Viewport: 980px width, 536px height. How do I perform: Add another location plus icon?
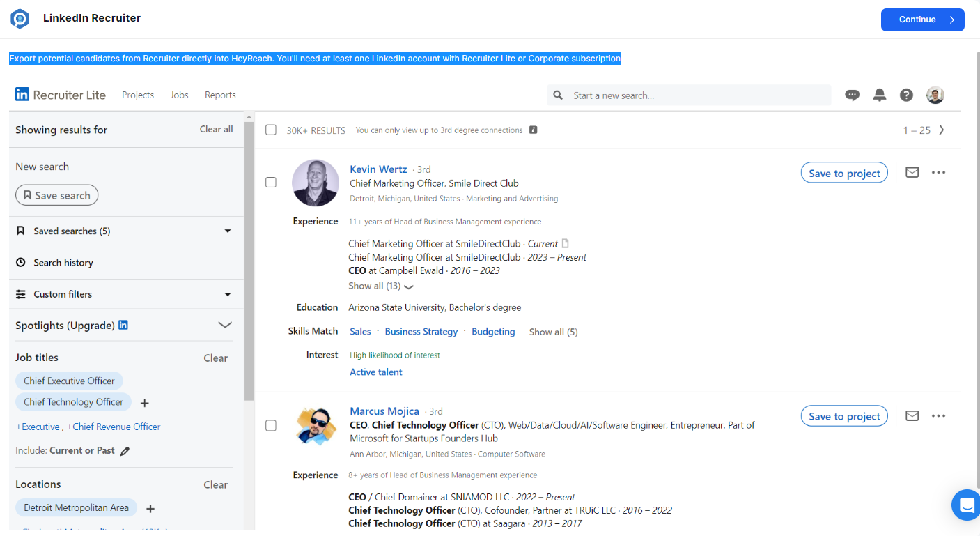pos(150,509)
